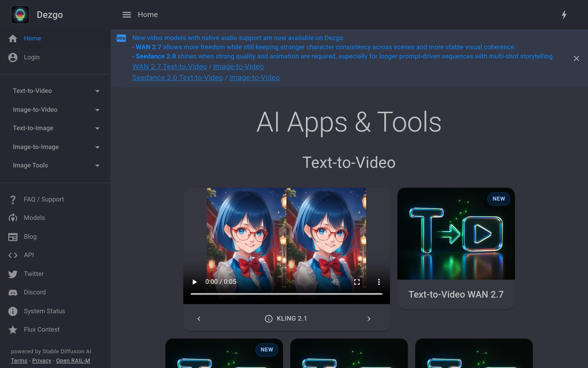Dismiss the new video models announcement
The height and width of the screenshot is (368, 588).
[576, 58]
